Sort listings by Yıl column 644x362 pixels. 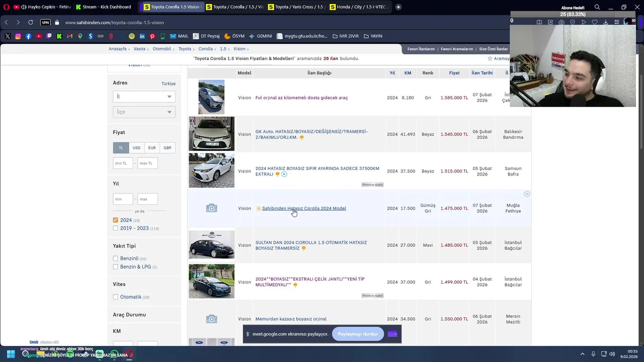point(392,73)
